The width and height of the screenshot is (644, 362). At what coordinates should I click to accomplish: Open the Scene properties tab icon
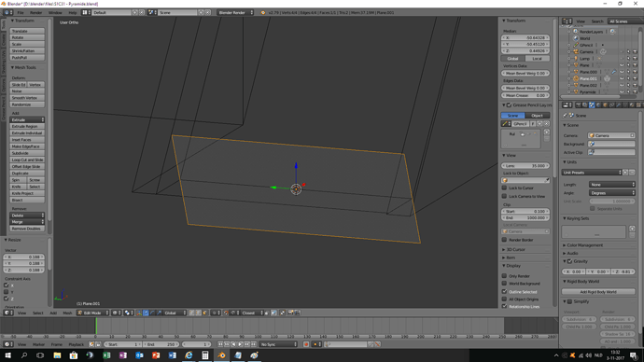tap(592, 105)
